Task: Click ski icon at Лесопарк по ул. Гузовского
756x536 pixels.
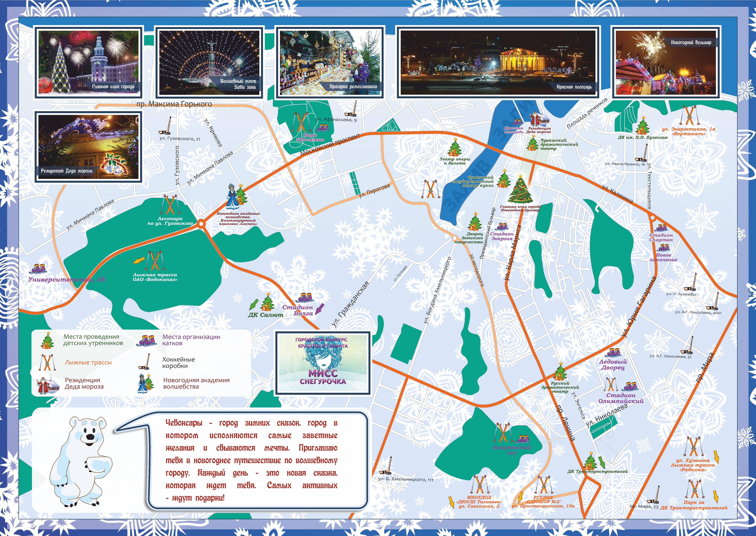Action: (170, 205)
